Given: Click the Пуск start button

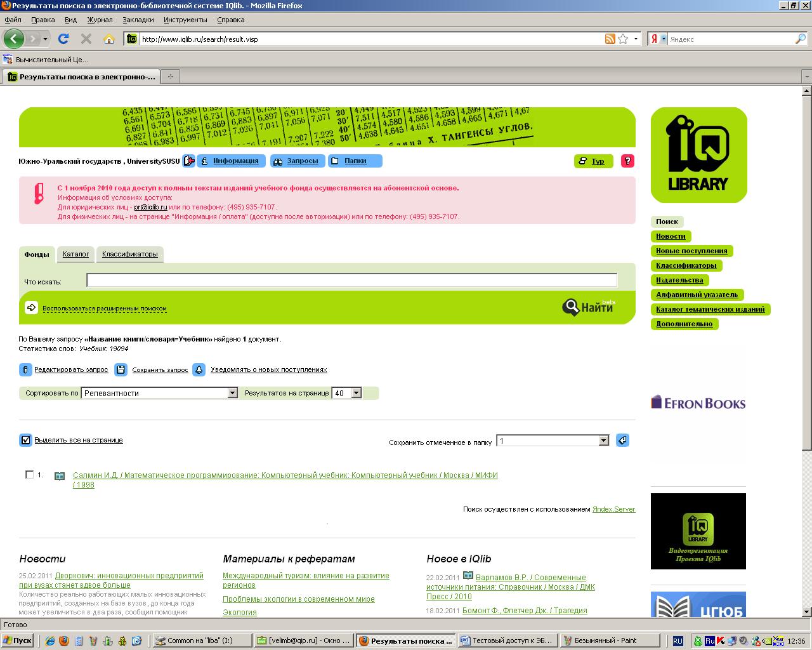Looking at the screenshot, I should (17, 640).
